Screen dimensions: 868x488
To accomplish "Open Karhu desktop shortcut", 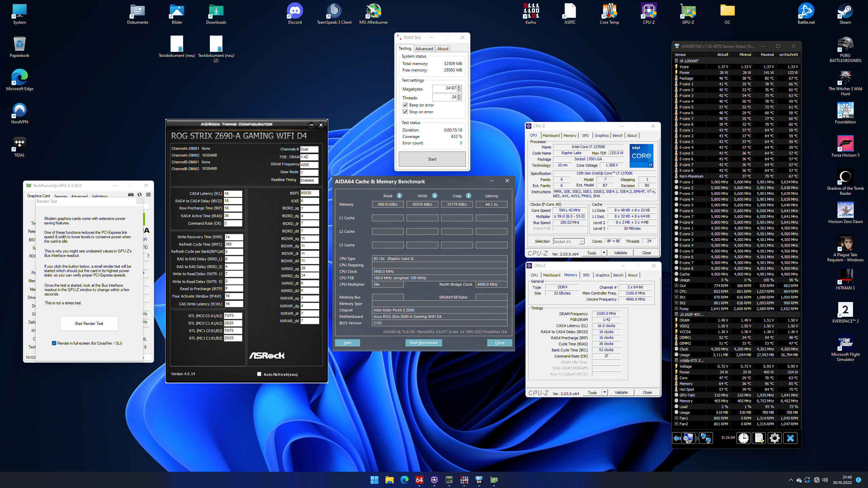I will coord(531,14).
